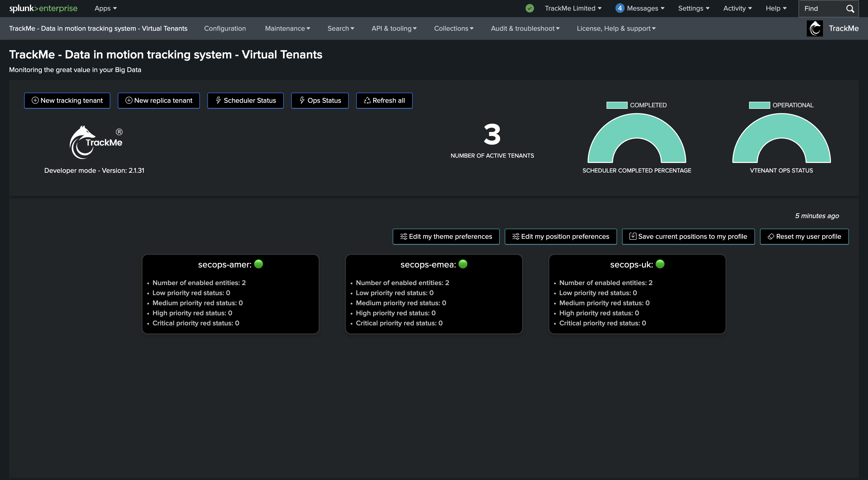Image resolution: width=868 pixels, height=480 pixels.
Task: Toggle the OPERATIONAL legend swatch
Action: click(x=759, y=105)
